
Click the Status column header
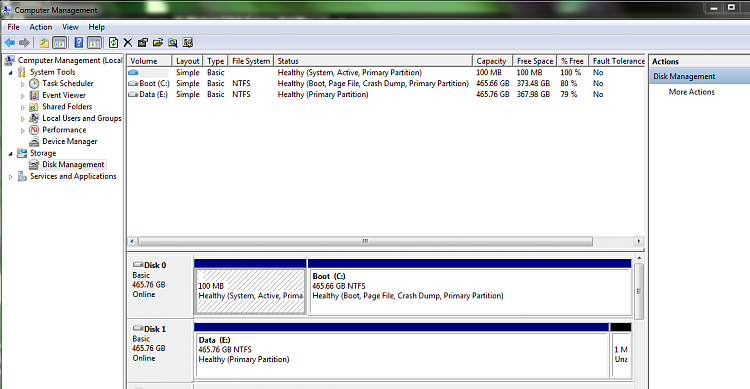pyautogui.click(x=373, y=61)
